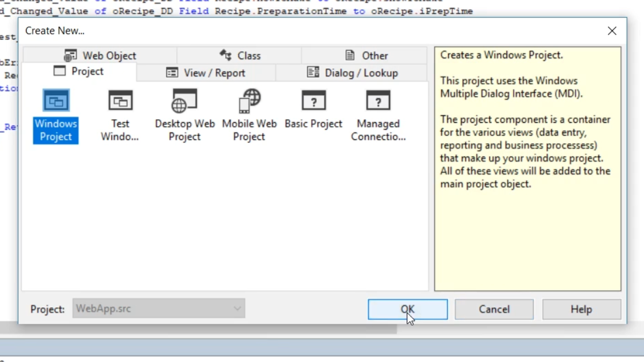This screenshot has width=644, height=362.
Task: Close the Create New dialog
Action: [612, 31]
